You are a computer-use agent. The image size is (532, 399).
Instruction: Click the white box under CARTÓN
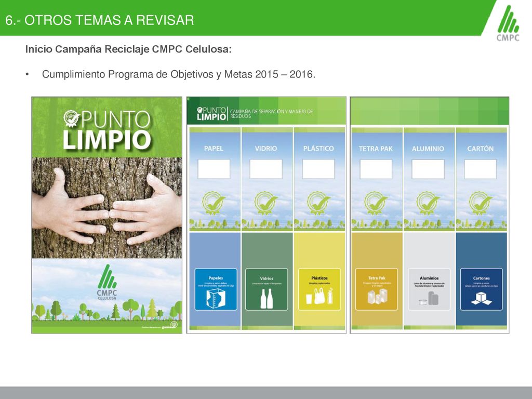(481, 169)
